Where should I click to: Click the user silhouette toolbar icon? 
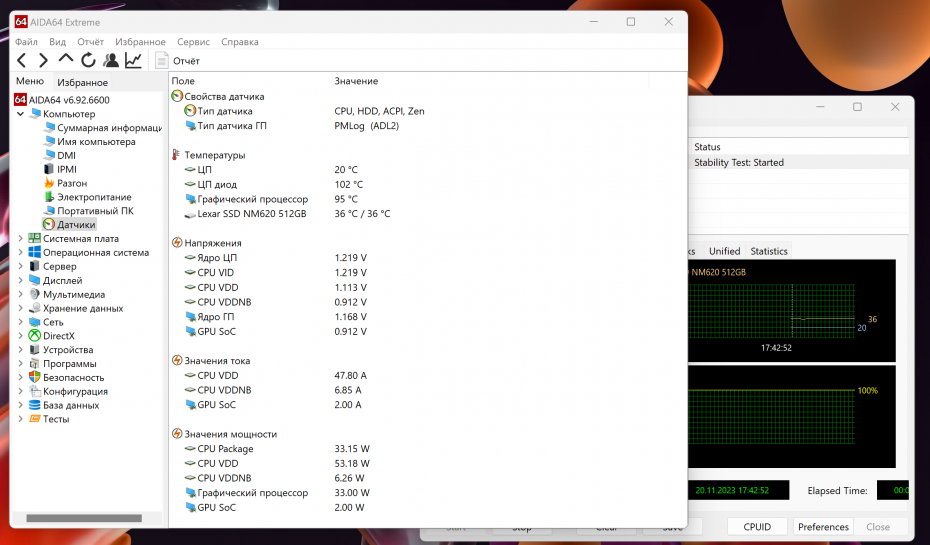click(111, 61)
